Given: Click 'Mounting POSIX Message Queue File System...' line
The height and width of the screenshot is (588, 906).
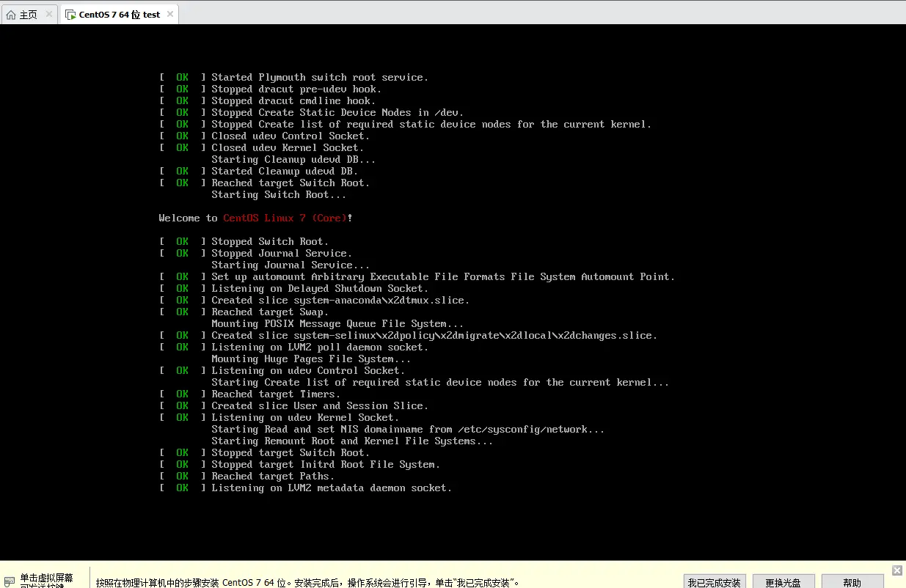Looking at the screenshot, I should pyautogui.click(x=337, y=323).
